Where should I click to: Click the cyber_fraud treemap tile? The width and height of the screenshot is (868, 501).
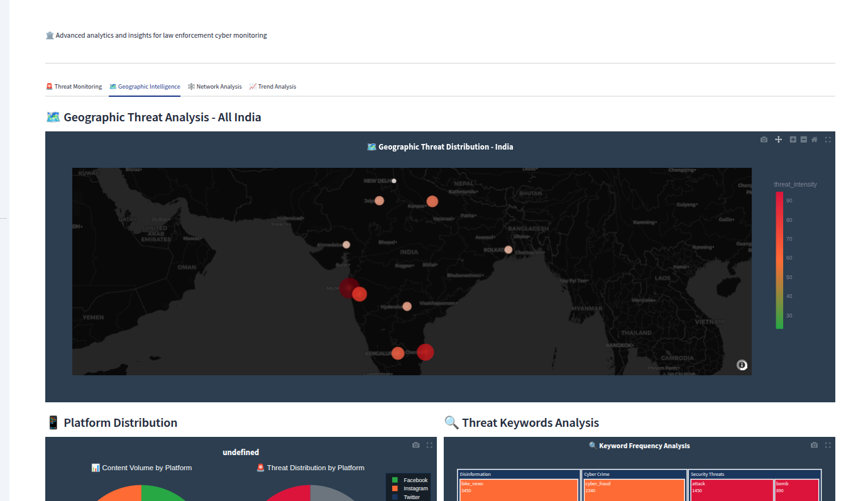tap(634, 490)
